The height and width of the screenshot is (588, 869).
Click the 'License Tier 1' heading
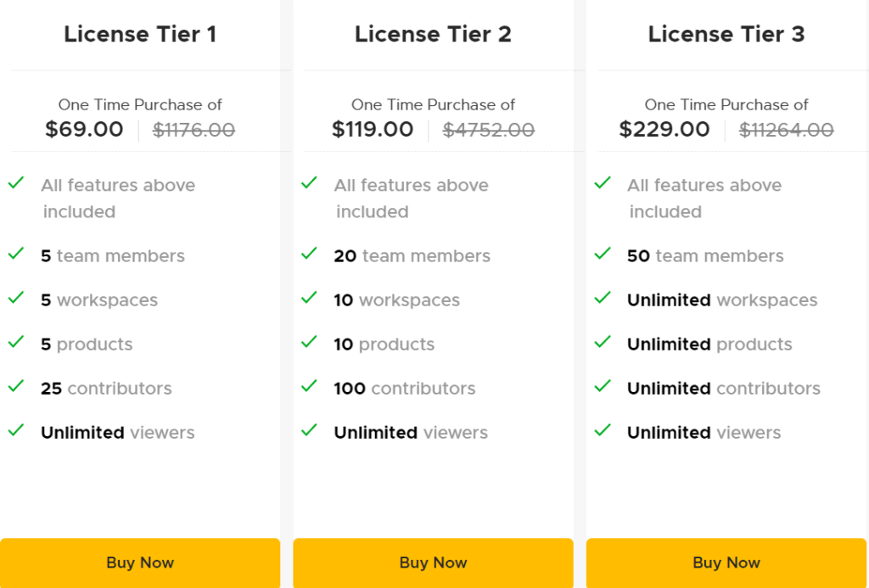coord(140,34)
